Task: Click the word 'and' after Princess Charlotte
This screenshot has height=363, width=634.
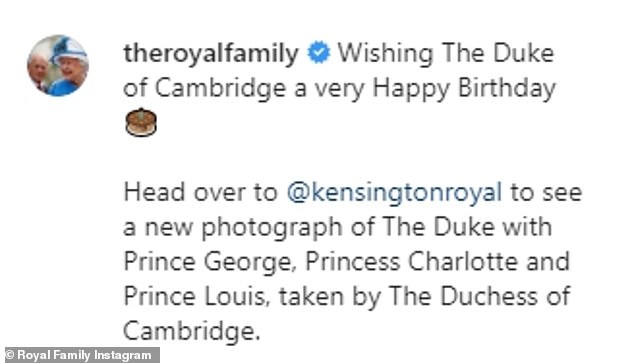Action: (x=548, y=262)
